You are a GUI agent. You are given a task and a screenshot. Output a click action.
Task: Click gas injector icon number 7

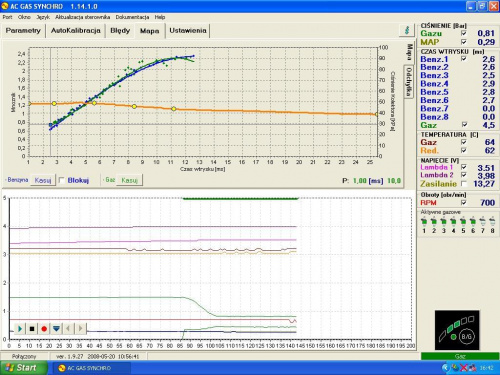(482, 221)
